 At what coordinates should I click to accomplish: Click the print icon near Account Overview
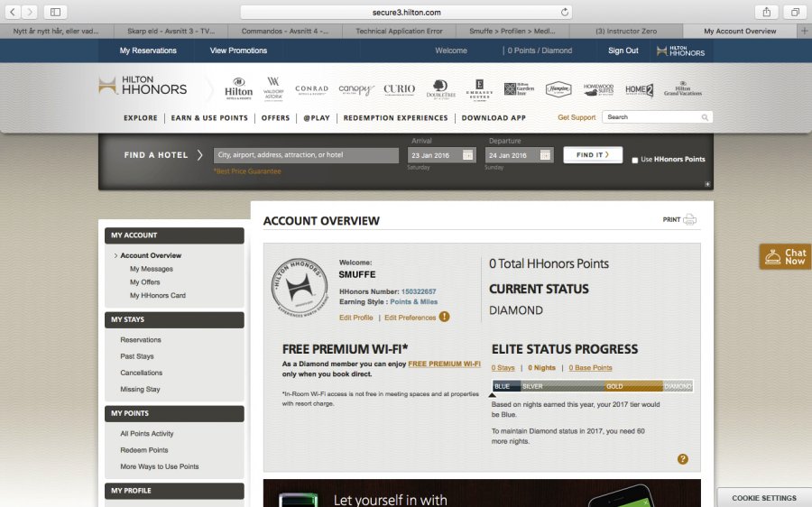click(x=690, y=219)
